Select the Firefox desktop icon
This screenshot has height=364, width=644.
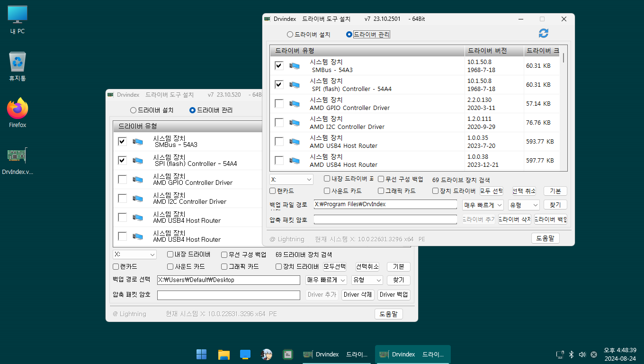click(18, 113)
